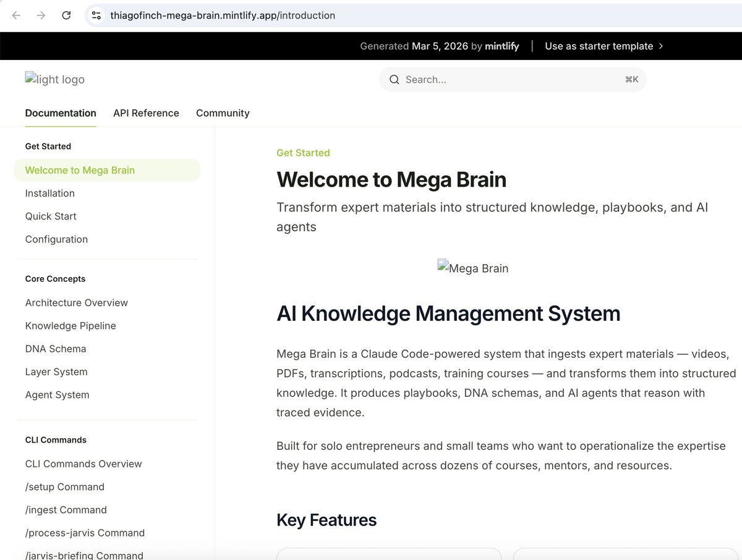
Task: Select Welcome to Mega Brain in sidebar
Action: click(107, 170)
